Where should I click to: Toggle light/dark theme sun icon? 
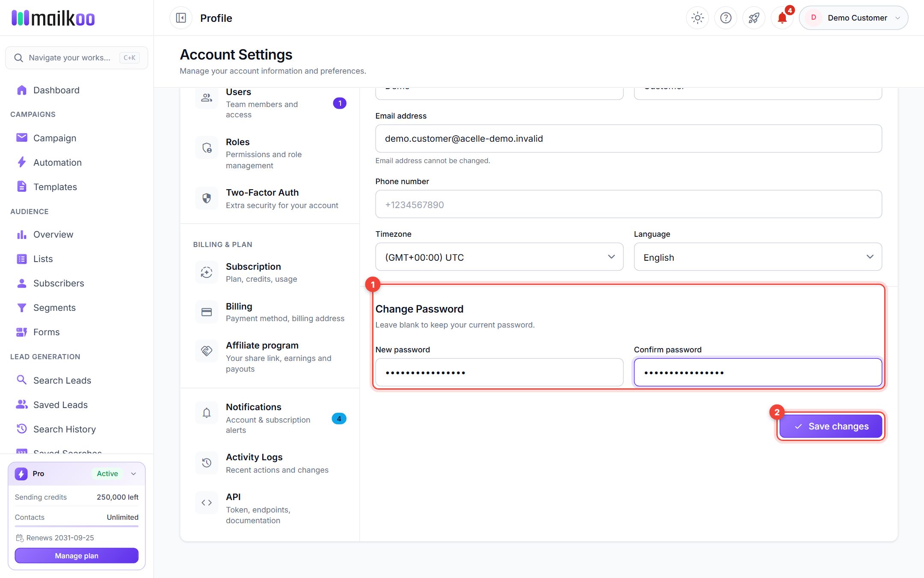point(697,18)
